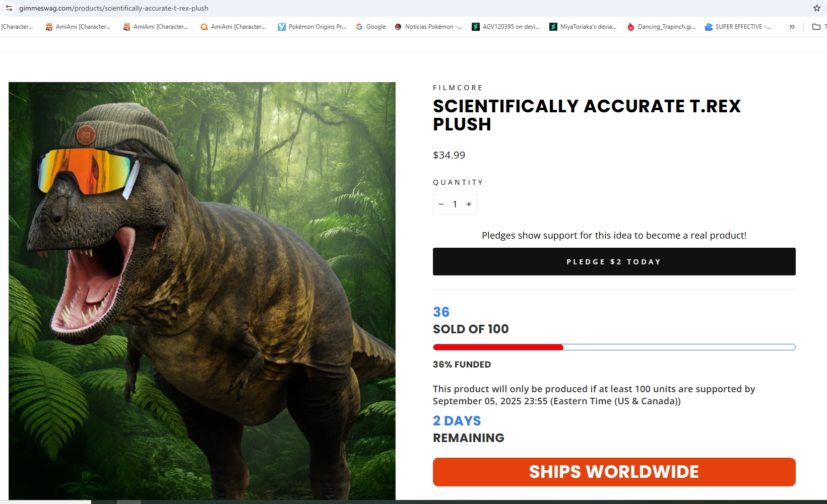Screen dimensions: 827x504
Task: Click the gimmeswag.com URL in address bar
Action: coord(113,8)
